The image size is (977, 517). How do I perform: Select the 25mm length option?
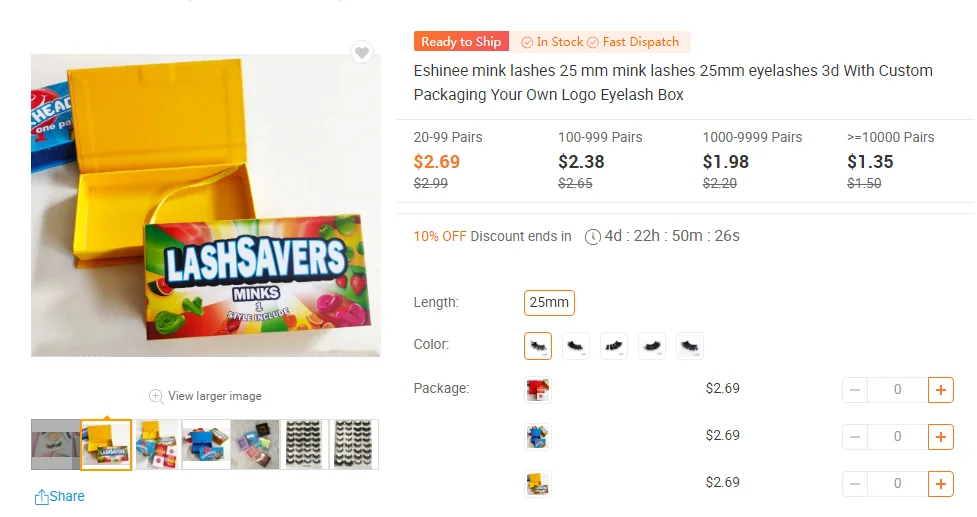pyautogui.click(x=549, y=303)
